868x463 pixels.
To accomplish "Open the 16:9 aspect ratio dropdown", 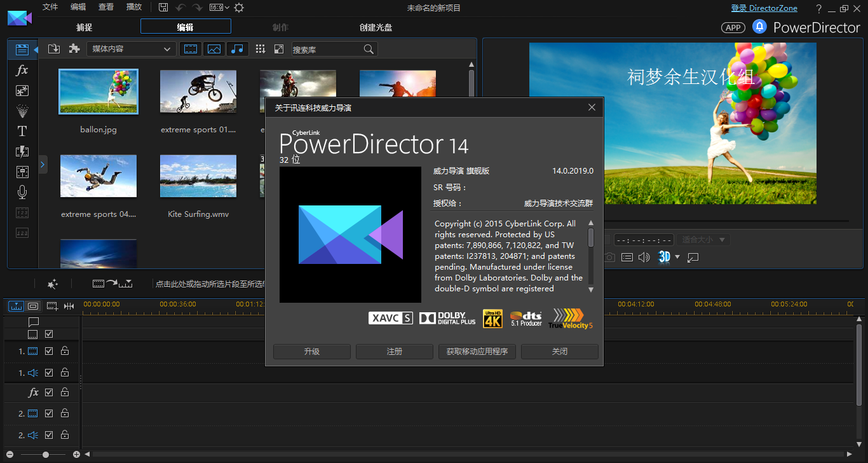I will point(219,8).
